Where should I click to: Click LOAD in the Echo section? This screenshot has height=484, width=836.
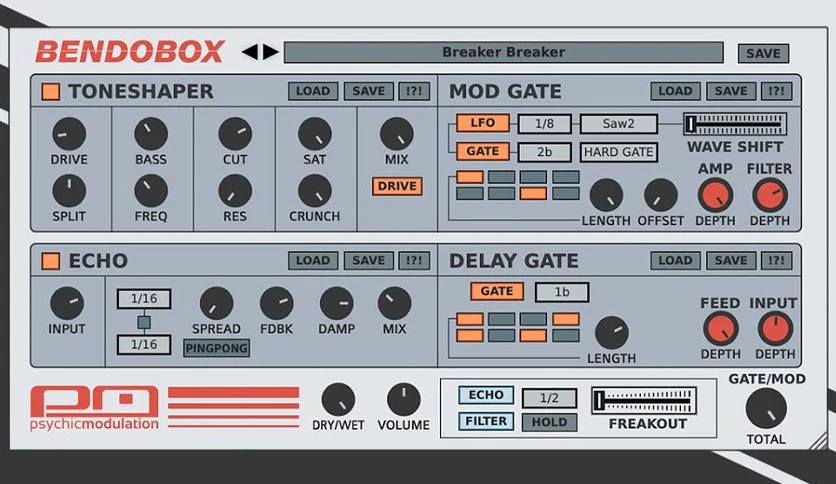[x=313, y=261]
